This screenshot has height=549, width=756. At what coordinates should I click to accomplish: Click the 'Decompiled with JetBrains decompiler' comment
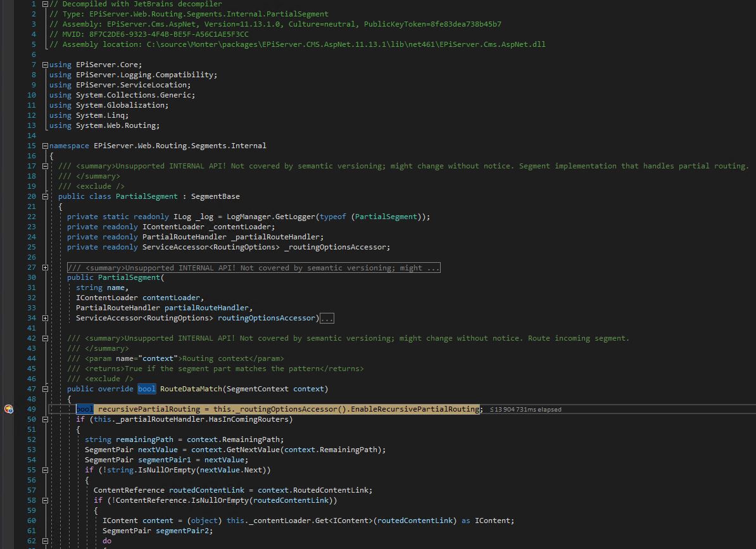pos(135,4)
